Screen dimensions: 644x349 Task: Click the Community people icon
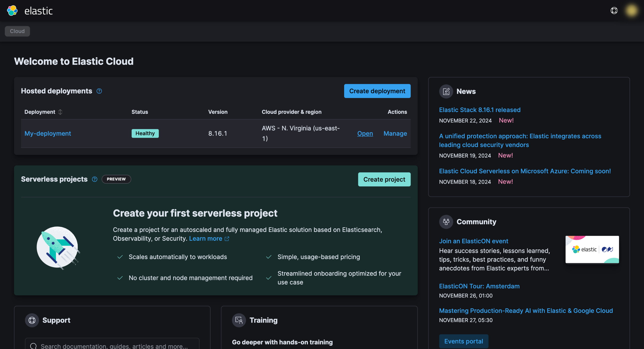[x=446, y=222]
